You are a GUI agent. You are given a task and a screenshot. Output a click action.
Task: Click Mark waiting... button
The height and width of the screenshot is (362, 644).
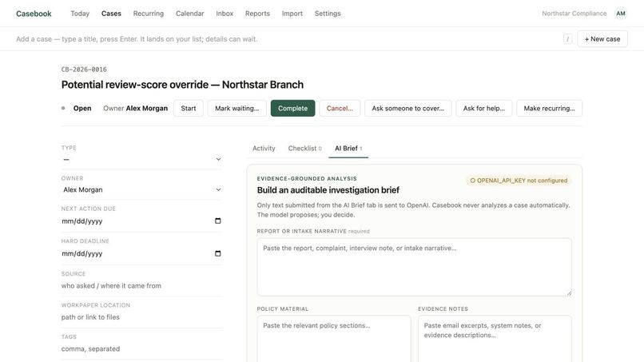(x=237, y=109)
